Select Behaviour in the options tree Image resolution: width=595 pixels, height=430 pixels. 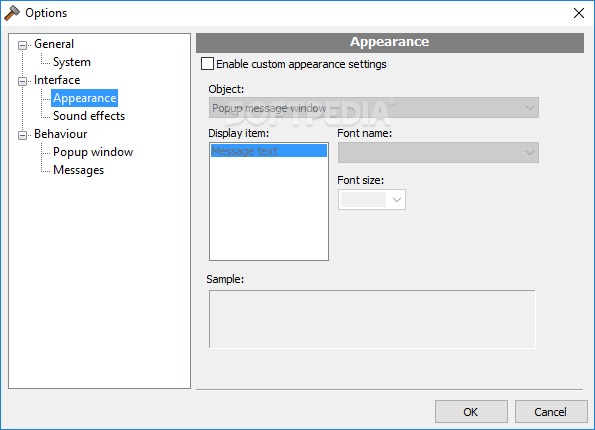point(61,134)
